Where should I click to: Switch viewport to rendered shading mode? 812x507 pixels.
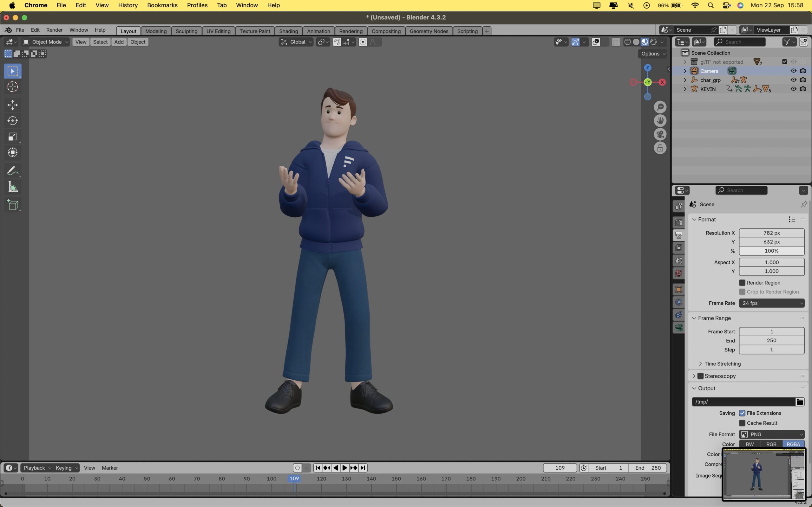(654, 42)
